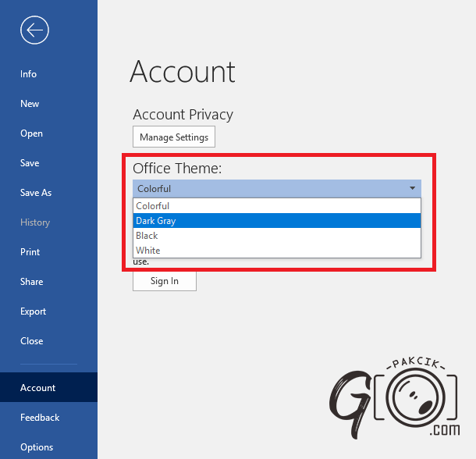Screen dimensions: 476x459
Task: Select the White theme option
Action: (277, 251)
